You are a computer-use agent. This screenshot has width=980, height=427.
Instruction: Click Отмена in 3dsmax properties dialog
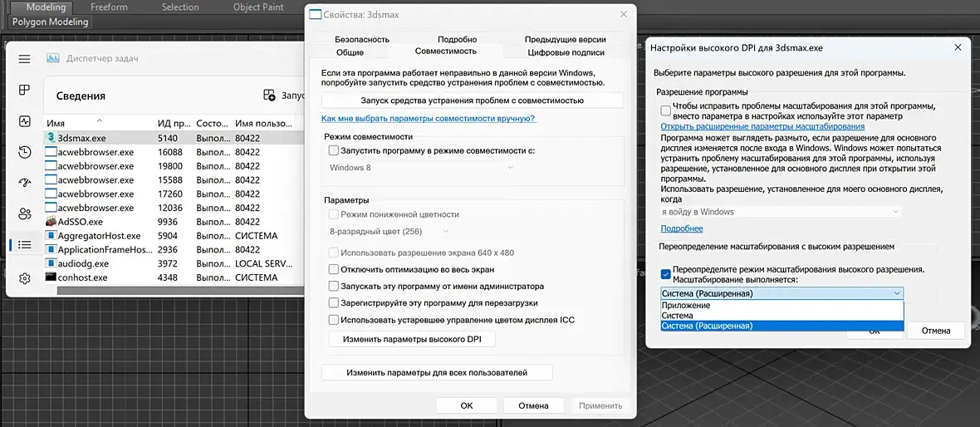[x=534, y=405]
